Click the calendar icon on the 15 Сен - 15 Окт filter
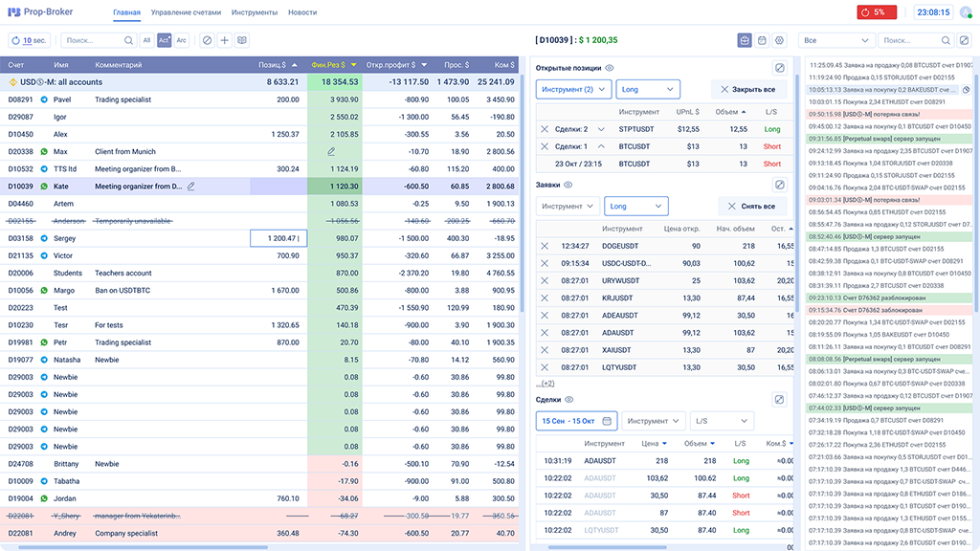The height and width of the screenshot is (551, 980). click(x=607, y=420)
